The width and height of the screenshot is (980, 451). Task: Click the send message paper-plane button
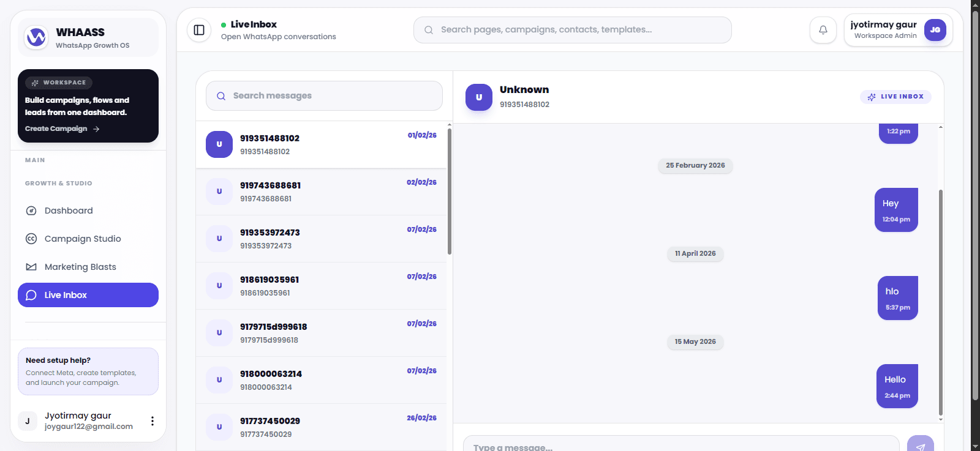(920, 444)
